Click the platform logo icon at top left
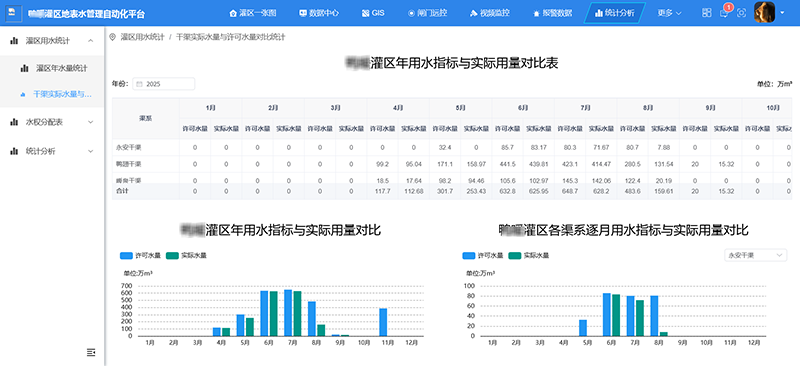The height and width of the screenshot is (366, 800). point(13,13)
